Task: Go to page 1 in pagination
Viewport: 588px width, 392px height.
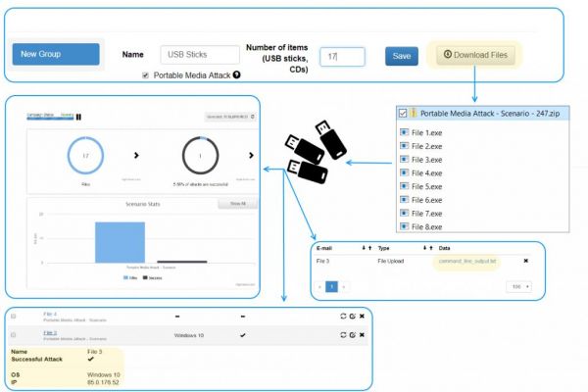Action: click(331, 287)
